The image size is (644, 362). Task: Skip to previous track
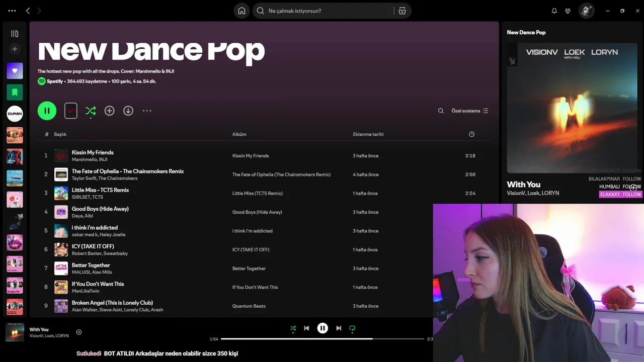306,328
